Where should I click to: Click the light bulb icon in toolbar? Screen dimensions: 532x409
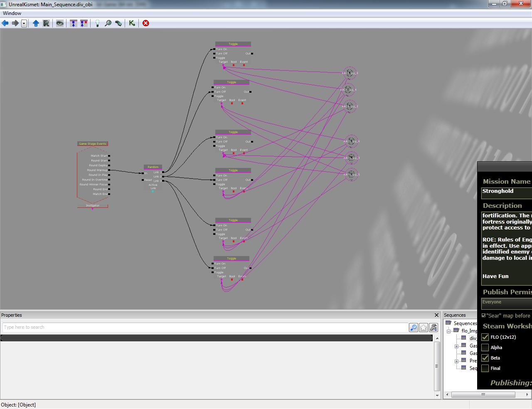pyautogui.click(x=97, y=23)
